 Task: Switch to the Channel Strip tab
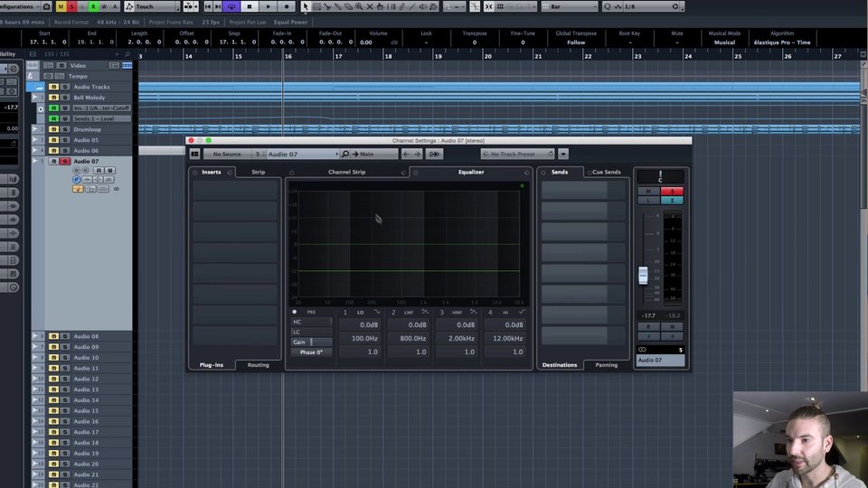pyautogui.click(x=347, y=172)
